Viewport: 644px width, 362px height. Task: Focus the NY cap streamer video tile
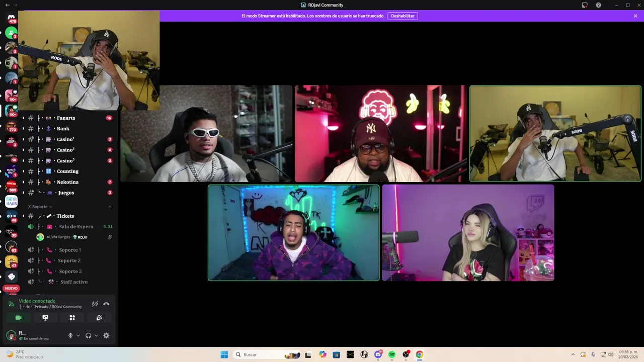[x=381, y=134]
